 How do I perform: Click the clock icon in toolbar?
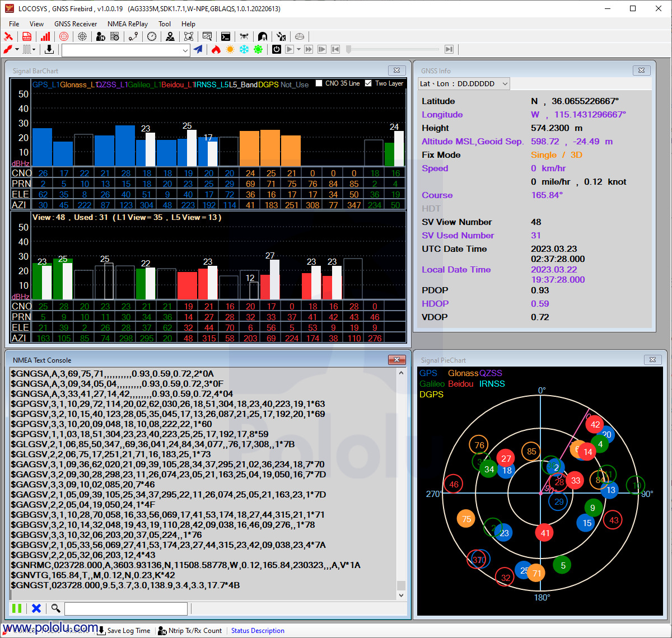coord(152,37)
